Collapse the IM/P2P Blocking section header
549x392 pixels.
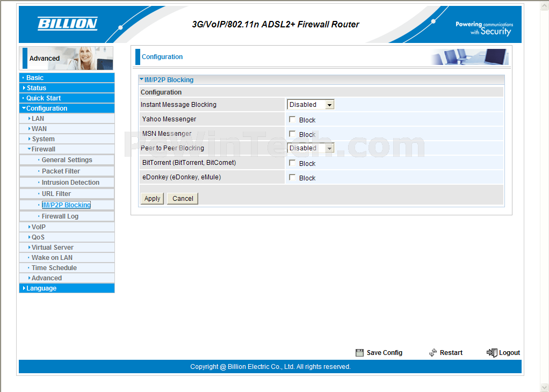[167, 80]
